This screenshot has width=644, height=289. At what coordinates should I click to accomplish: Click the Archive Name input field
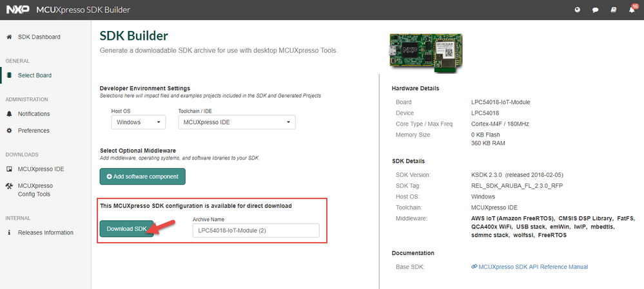(256, 230)
